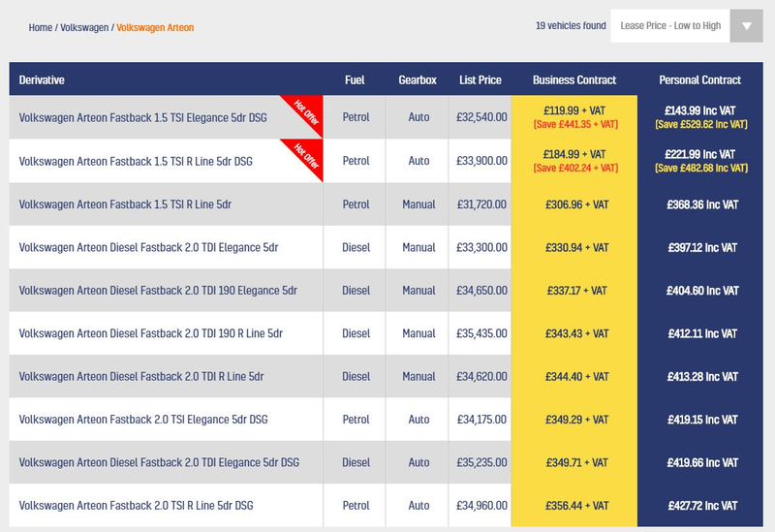Select business price £349.71 + VAT
Image resolution: width=775 pixels, height=532 pixels.
(x=576, y=463)
